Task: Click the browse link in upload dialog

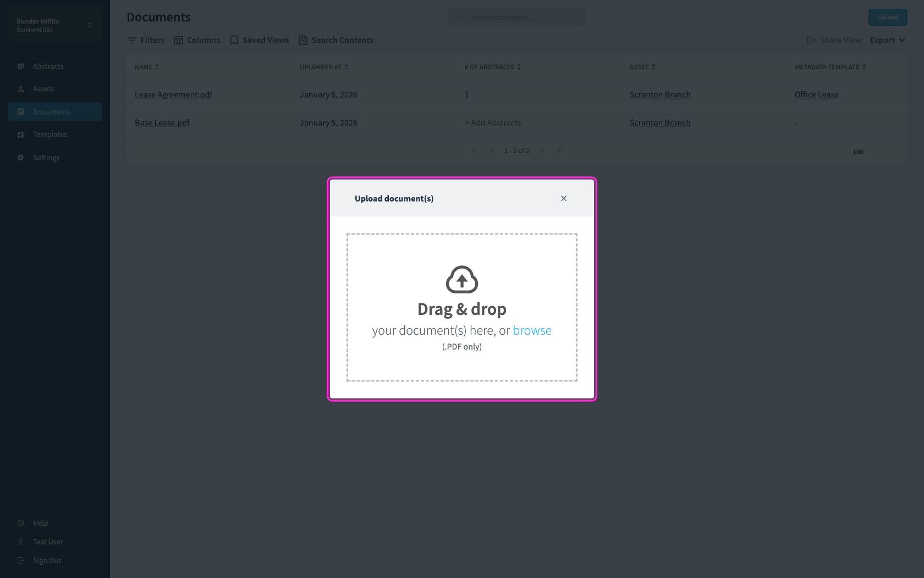Action: pyautogui.click(x=532, y=330)
